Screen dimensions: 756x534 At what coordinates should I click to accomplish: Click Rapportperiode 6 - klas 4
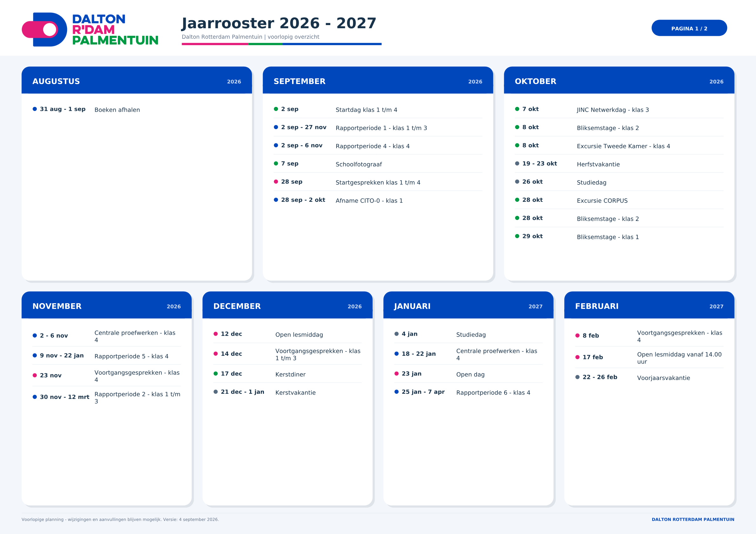[x=493, y=392]
